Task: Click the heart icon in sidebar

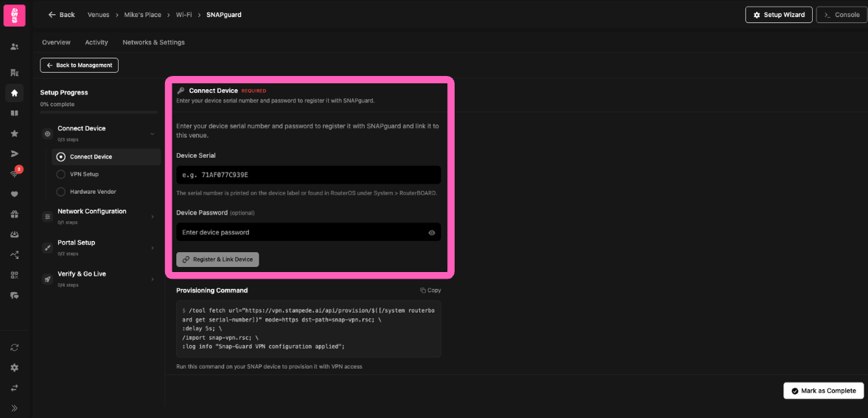Action: coord(14,195)
